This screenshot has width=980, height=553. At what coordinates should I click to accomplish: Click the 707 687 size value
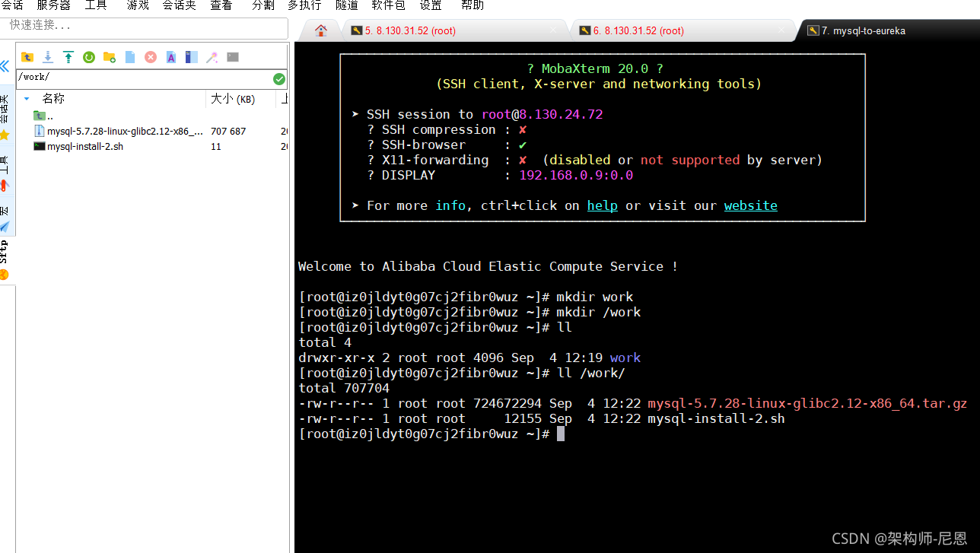point(228,131)
